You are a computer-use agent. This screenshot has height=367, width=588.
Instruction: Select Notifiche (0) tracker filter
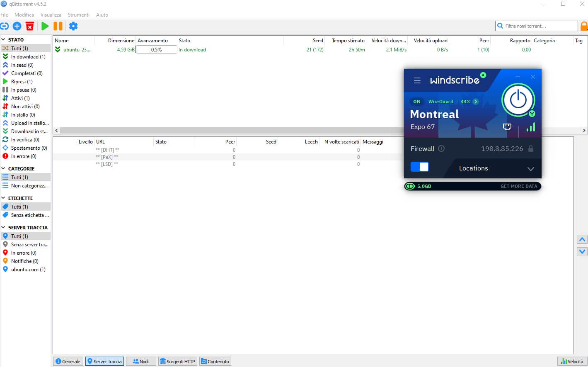(x=26, y=261)
